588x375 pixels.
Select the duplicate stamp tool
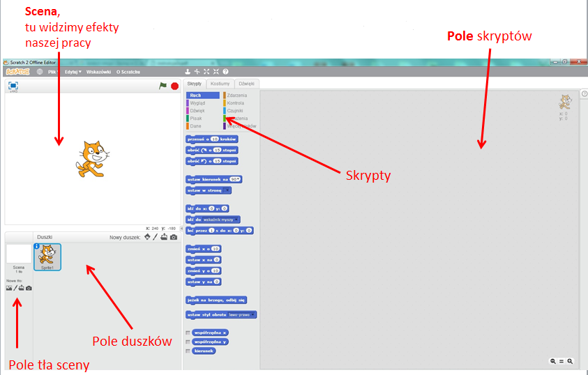coord(188,72)
